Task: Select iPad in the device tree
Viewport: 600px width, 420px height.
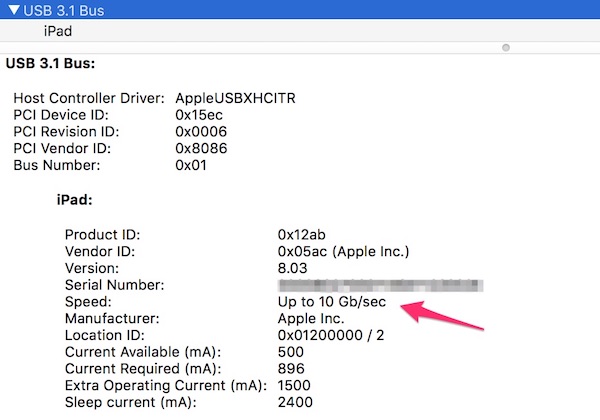Action: tap(58, 31)
